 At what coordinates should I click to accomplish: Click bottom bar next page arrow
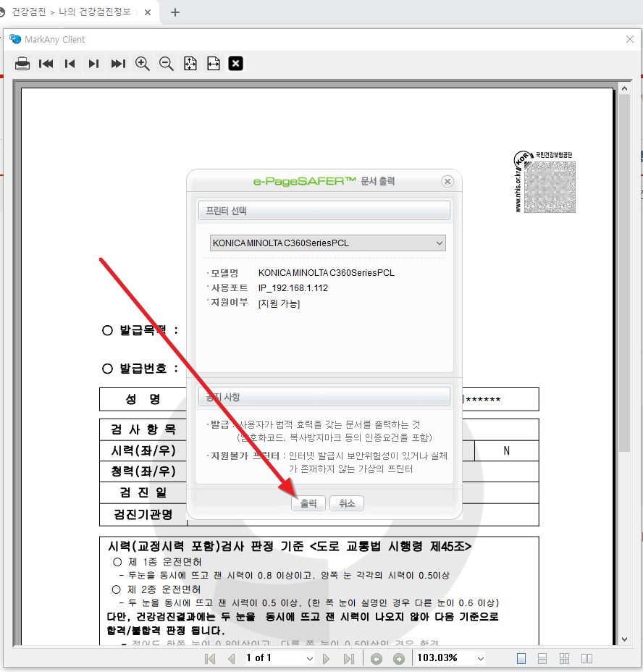(x=327, y=659)
